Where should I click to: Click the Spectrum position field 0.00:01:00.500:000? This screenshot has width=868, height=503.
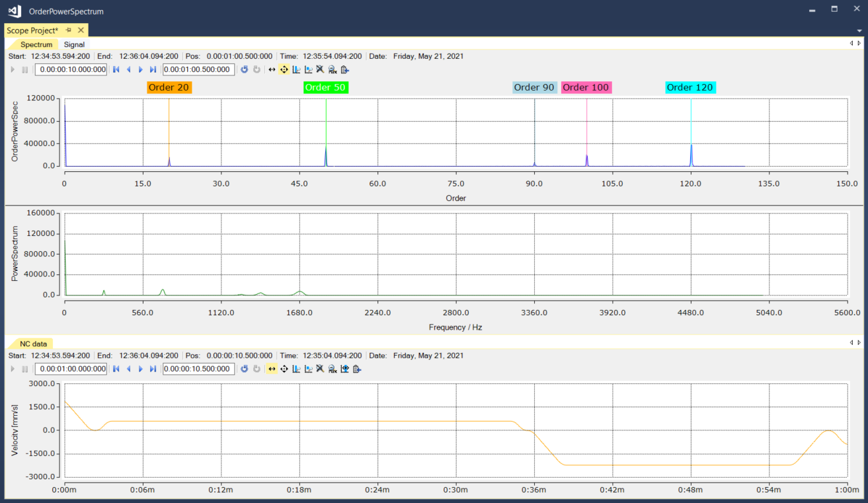pos(198,69)
